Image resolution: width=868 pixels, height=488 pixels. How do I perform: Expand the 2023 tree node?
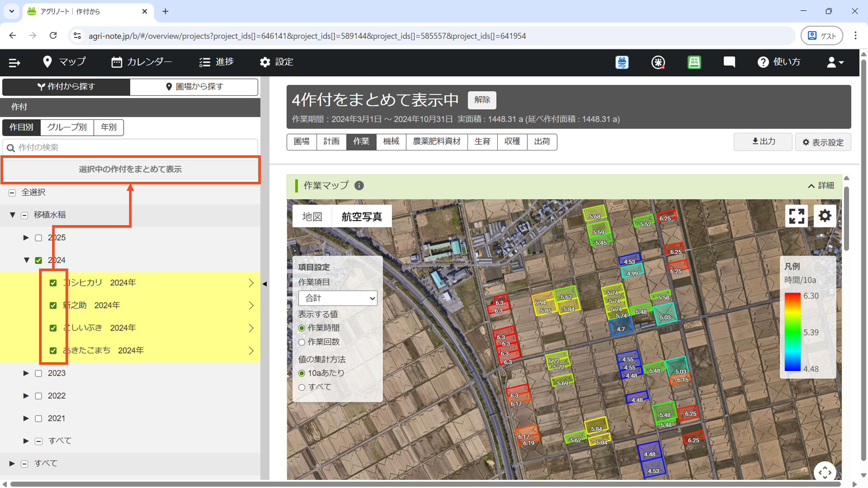[x=26, y=373]
